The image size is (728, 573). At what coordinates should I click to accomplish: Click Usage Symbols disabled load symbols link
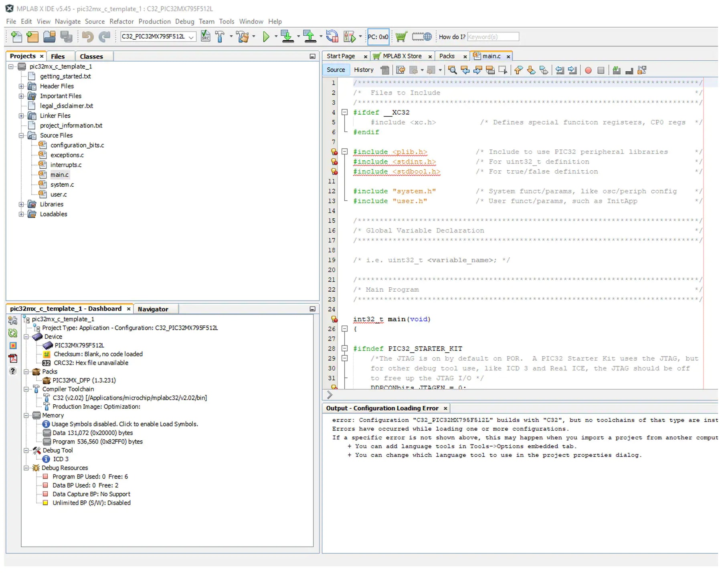click(125, 424)
